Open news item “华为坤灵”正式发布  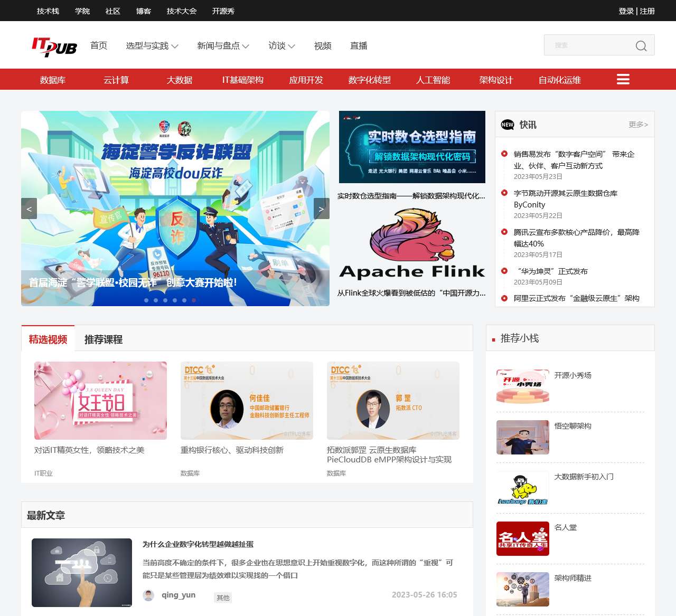click(551, 271)
